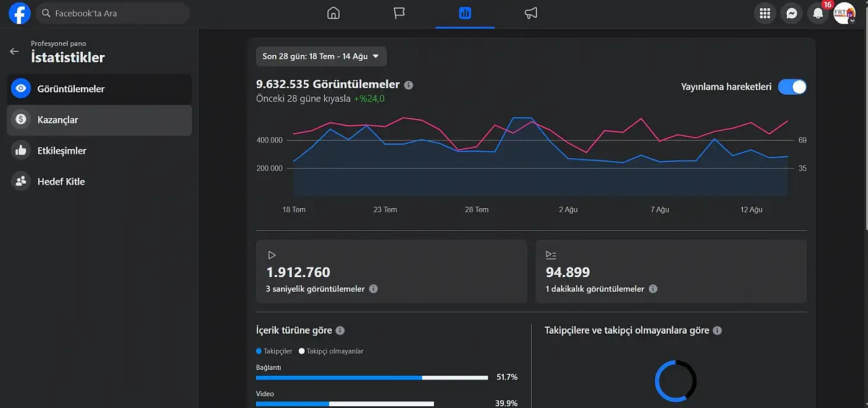Open the apps grid menu icon

click(765, 13)
